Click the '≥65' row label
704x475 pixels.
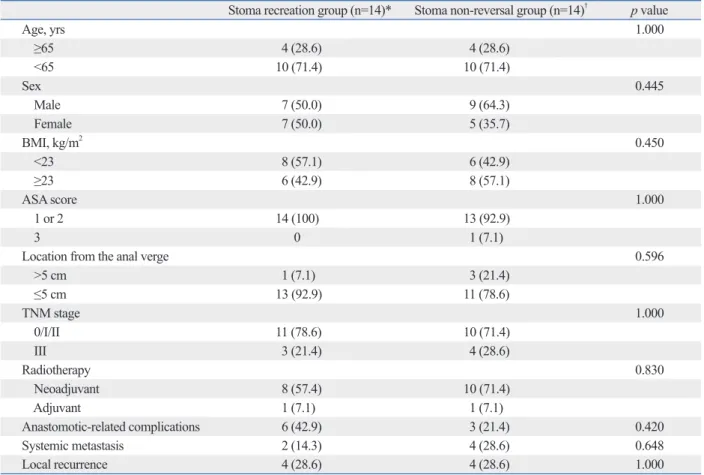pos(44,48)
